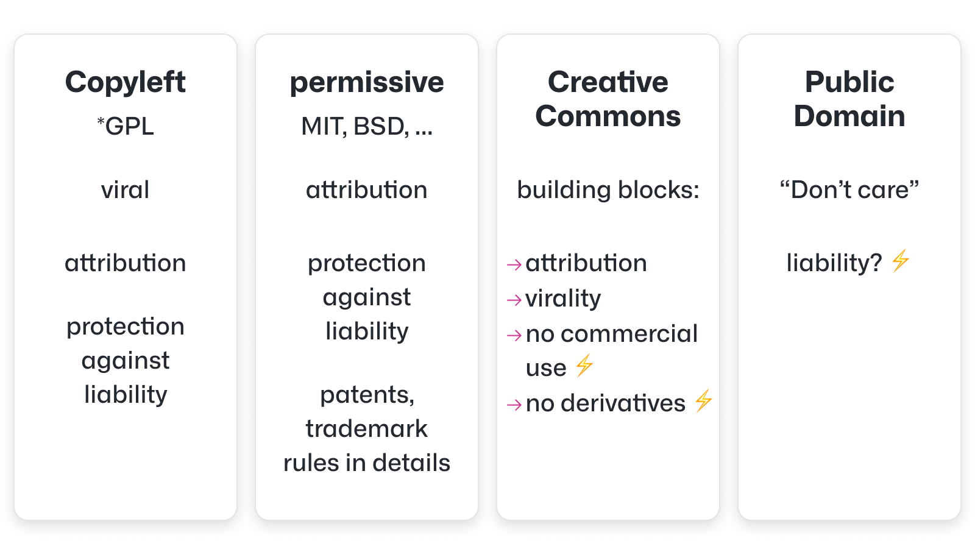Click the "*GPL" subtitle under Copyleft
Screen dimensions: 975x560
click(126, 126)
